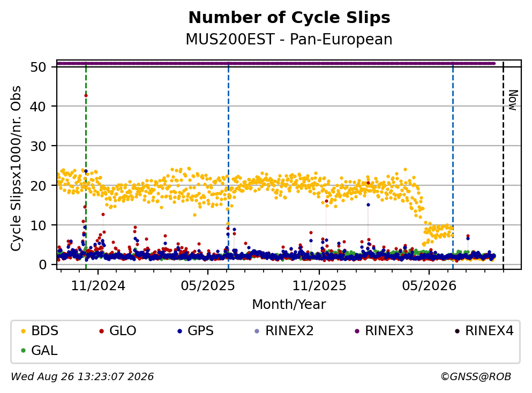Click the y-axis value 0
This screenshot has width=532, height=393.
pyautogui.click(x=42, y=265)
